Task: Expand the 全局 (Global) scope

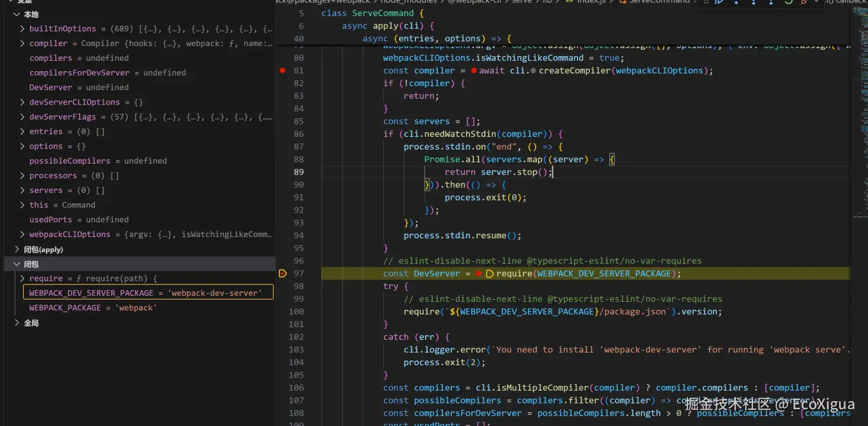Action: coord(16,323)
